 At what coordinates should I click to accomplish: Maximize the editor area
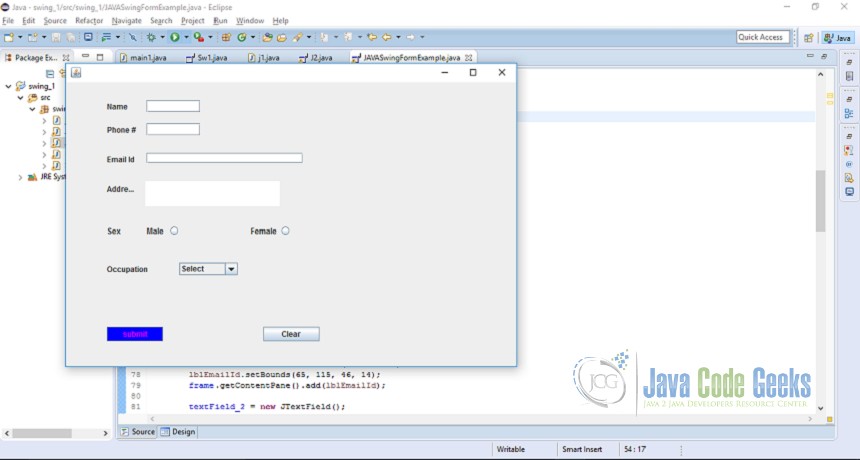tap(824, 56)
